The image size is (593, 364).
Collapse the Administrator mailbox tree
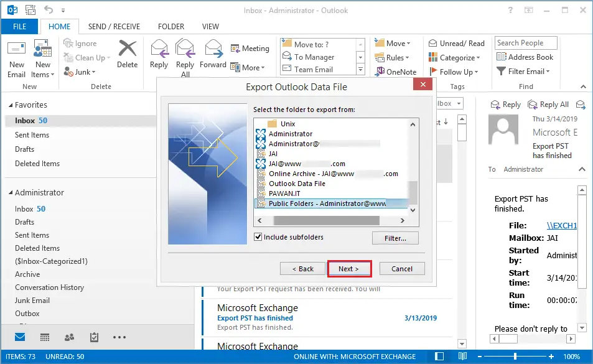(11, 193)
